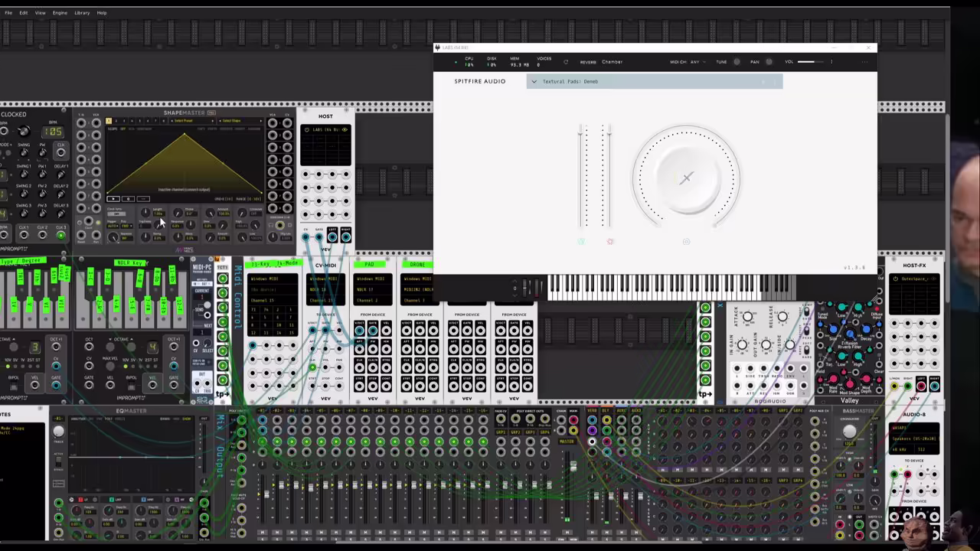Open the Engine menu

(x=60, y=12)
